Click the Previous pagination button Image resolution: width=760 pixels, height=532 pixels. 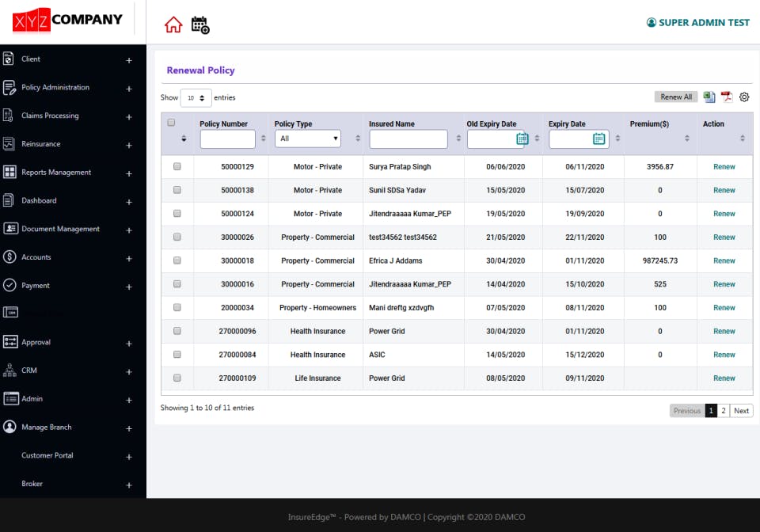tap(687, 410)
